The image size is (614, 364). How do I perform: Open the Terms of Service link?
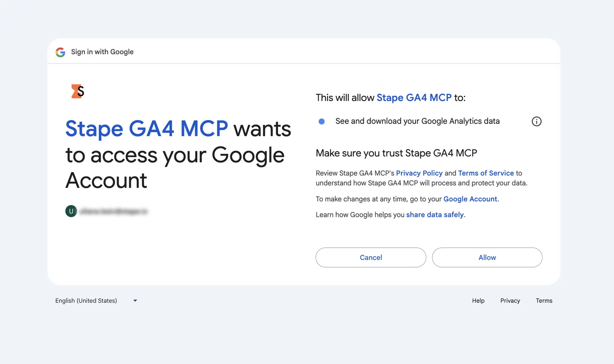(485, 173)
